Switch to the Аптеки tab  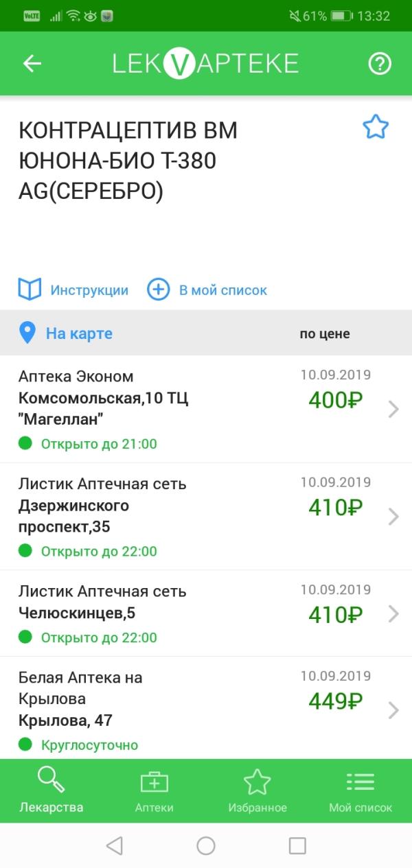154,790
